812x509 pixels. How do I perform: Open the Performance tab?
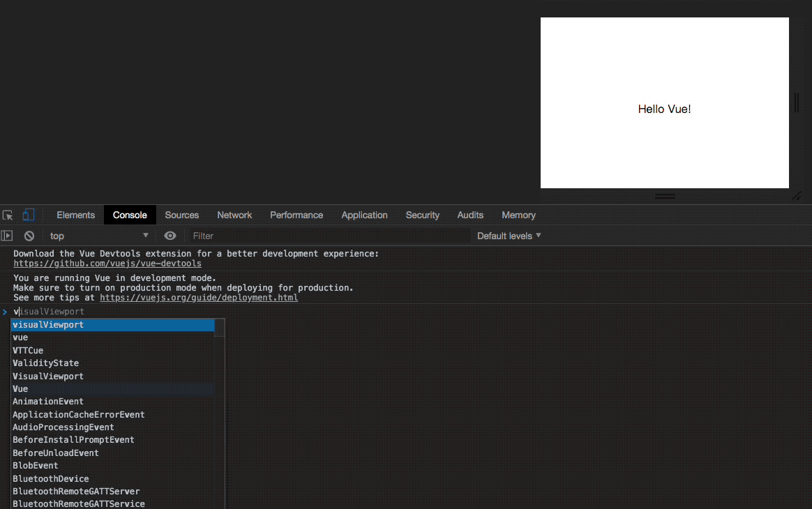tap(296, 215)
